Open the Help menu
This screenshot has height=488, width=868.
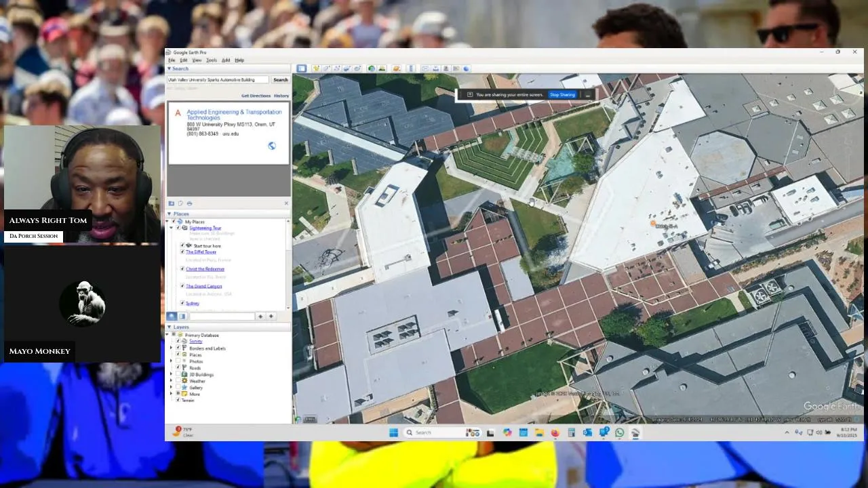click(x=239, y=60)
